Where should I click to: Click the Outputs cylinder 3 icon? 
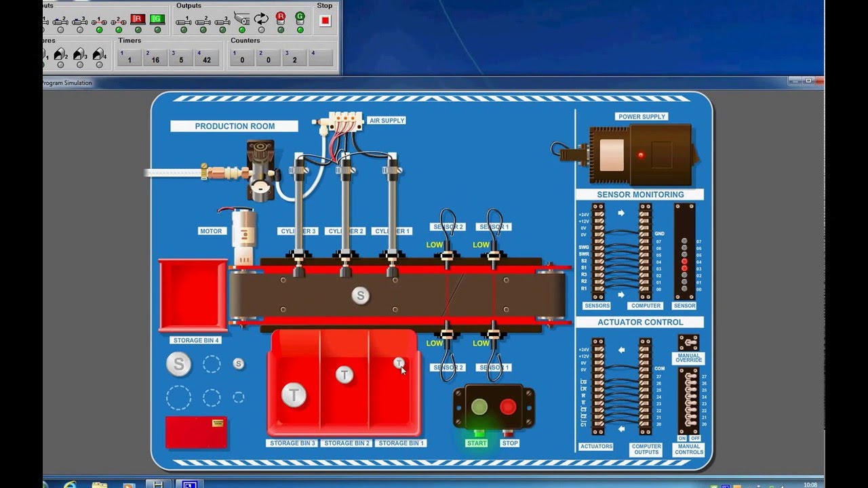point(222,20)
